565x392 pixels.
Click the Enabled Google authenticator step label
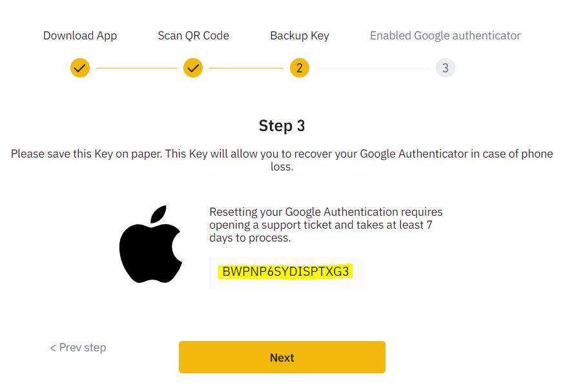point(446,36)
